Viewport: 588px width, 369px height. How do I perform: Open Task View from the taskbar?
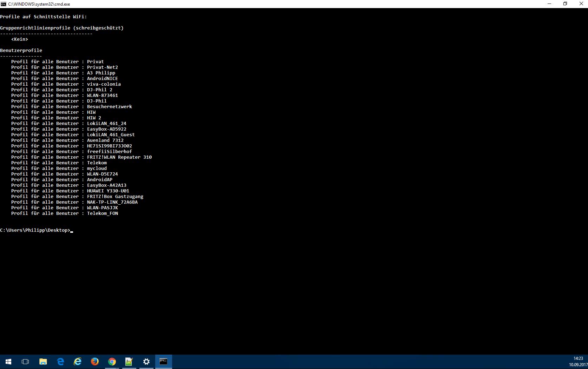click(x=25, y=362)
